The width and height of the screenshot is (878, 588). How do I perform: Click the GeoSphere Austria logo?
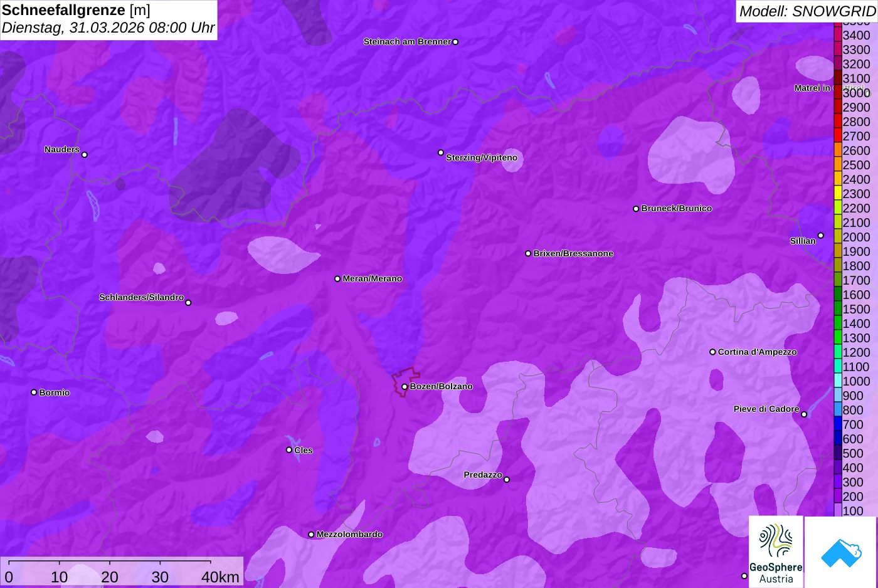click(776, 552)
